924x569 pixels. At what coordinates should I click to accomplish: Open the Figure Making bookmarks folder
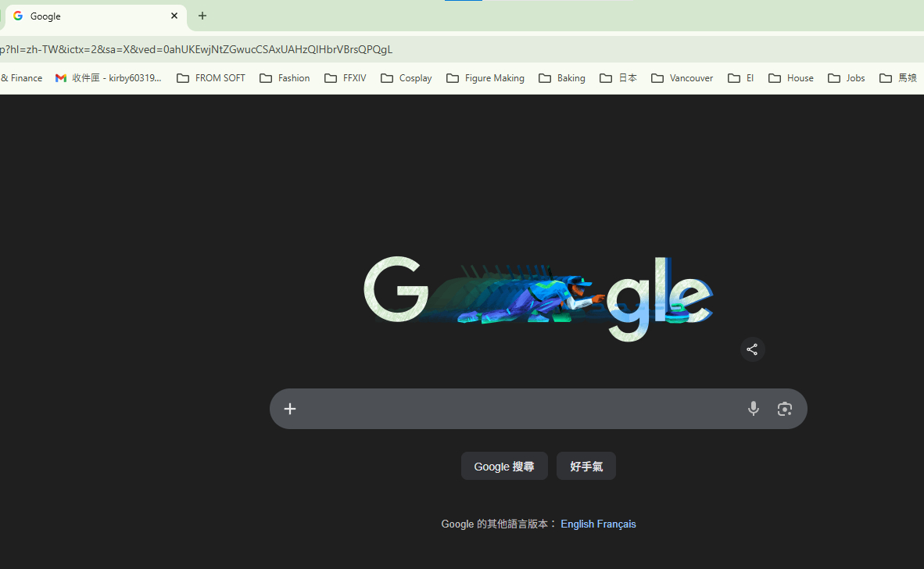click(485, 78)
